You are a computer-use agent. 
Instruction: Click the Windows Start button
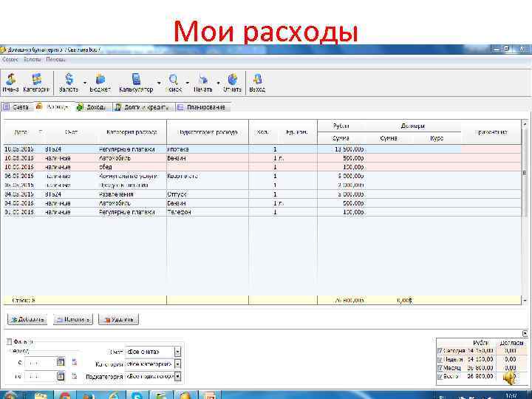pyautogui.click(x=10, y=395)
